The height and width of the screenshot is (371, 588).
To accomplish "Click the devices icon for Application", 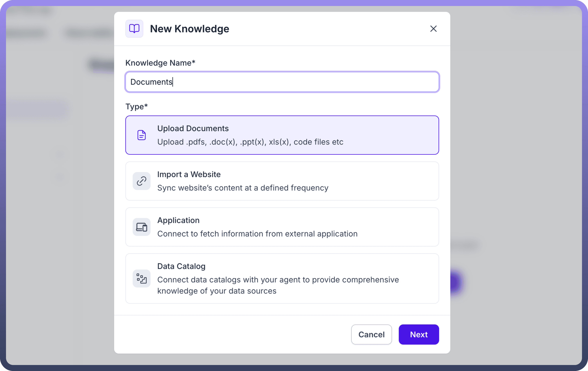I will click(x=141, y=227).
